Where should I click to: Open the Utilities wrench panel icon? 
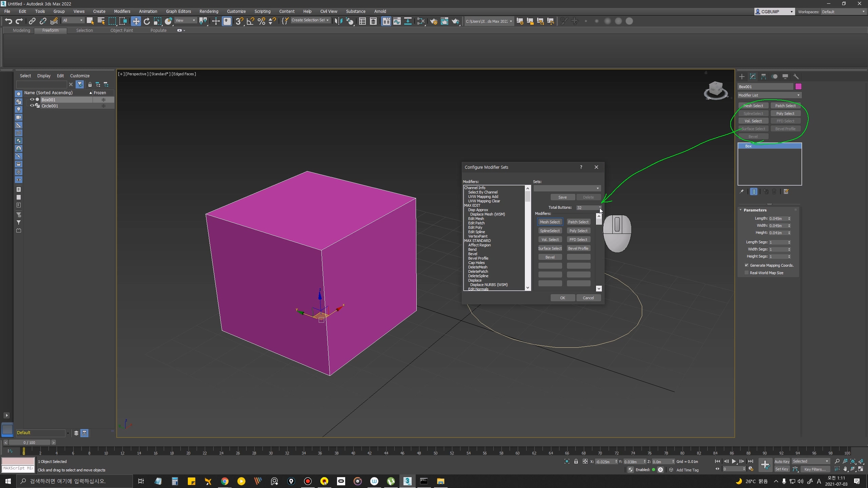tap(796, 77)
